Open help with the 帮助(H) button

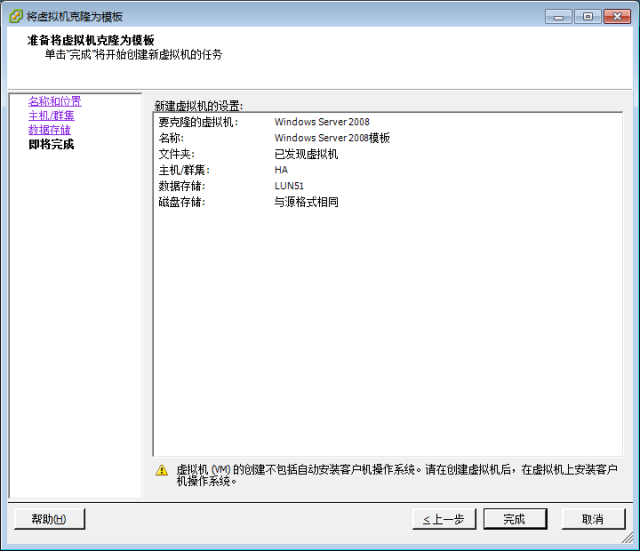pos(49,519)
